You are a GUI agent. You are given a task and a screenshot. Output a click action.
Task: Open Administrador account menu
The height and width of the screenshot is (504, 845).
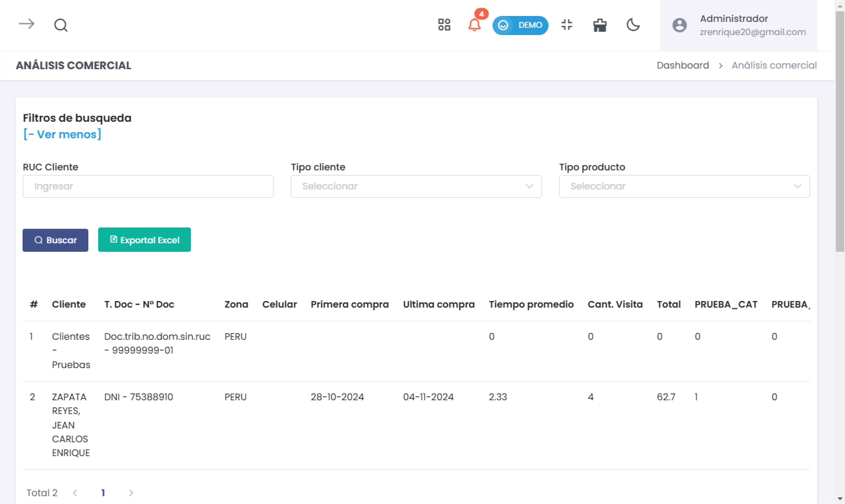pos(739,25)
